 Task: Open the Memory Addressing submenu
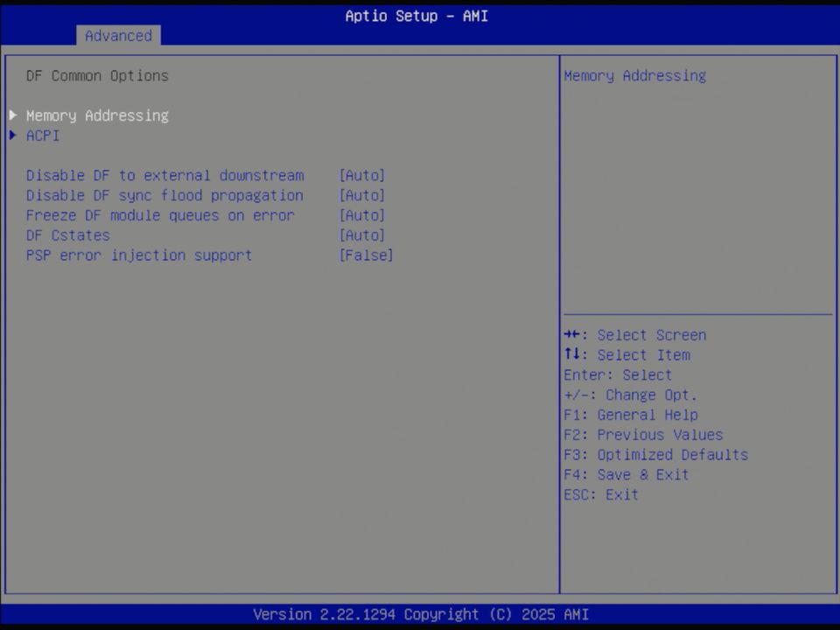click(97, 115)
